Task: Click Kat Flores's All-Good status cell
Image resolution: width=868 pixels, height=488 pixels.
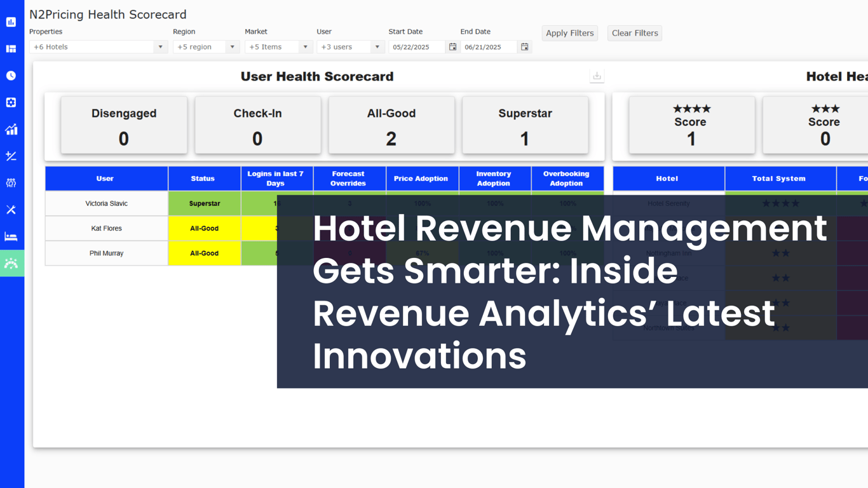Action: click(204, 228)
